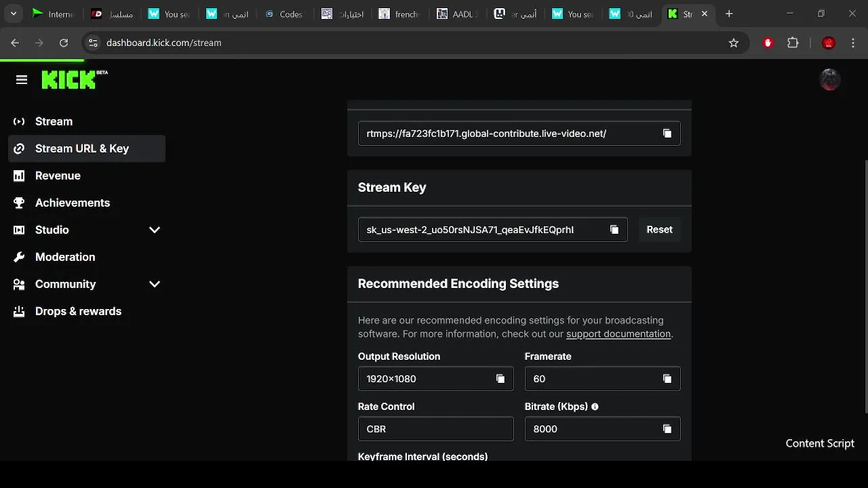The width and height of the screenshot is (868, 488).
Task: Open the Achievements section
Action: coord(72,203)
